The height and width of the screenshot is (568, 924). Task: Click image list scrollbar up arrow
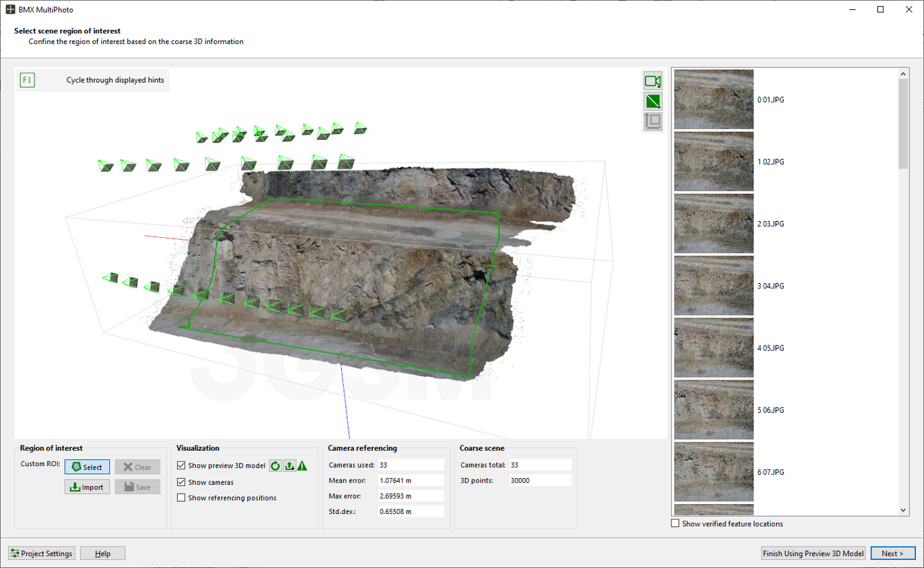pyautogui.click(x=903, y=73)
